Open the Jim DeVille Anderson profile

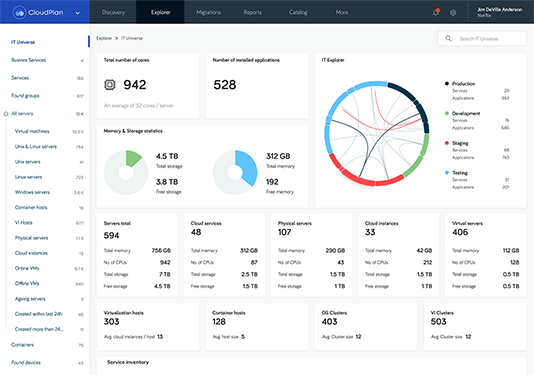[x=499, y=12]
